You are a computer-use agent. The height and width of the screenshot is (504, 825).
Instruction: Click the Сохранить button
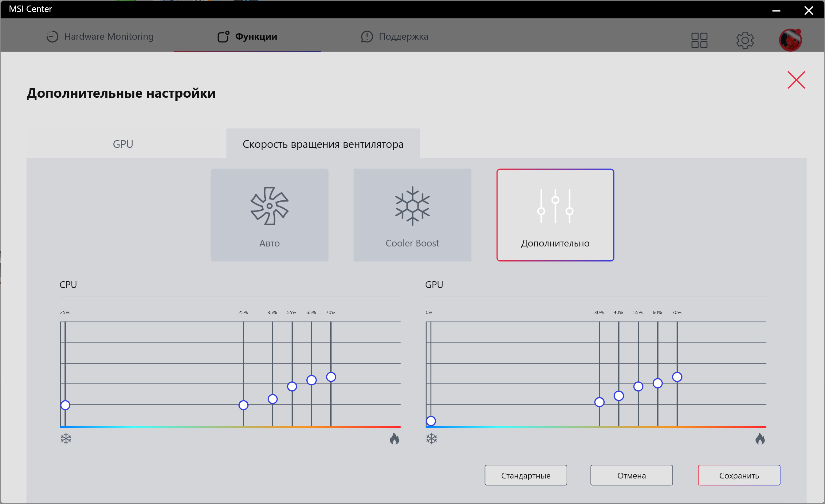[x=739, y=475]
